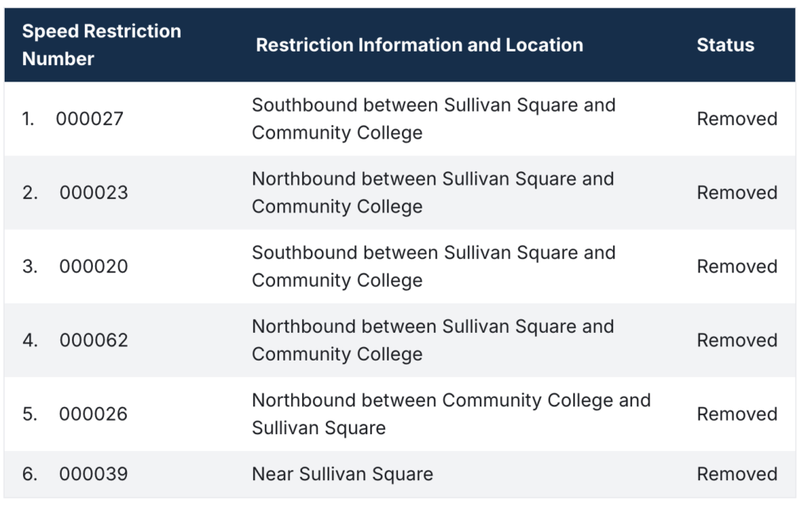Click the location text in row 1
812x519 pixels.
433,119
